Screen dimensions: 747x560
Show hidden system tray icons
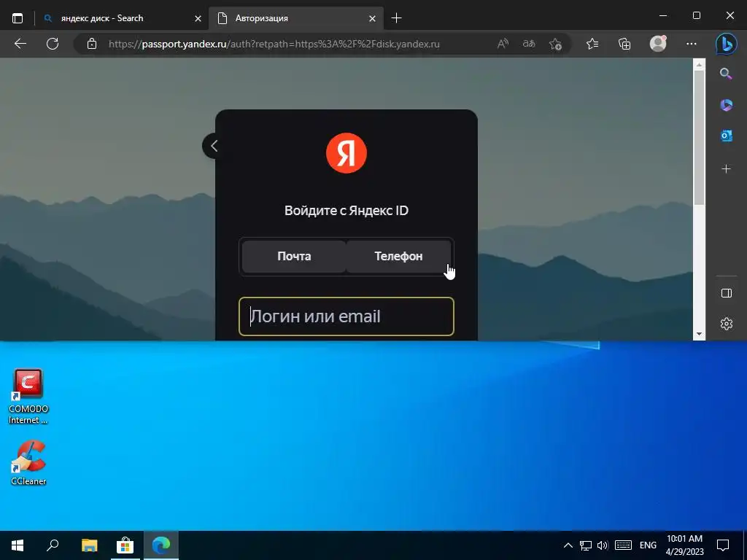click(568, 545)
